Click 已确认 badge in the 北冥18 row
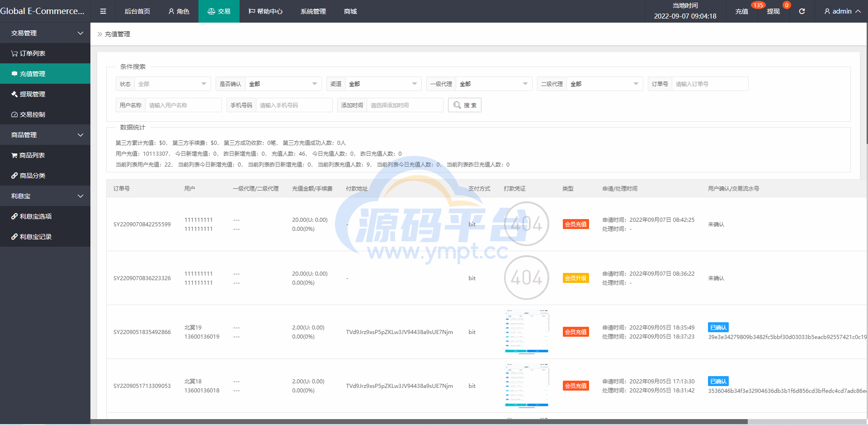 [718, 381]
